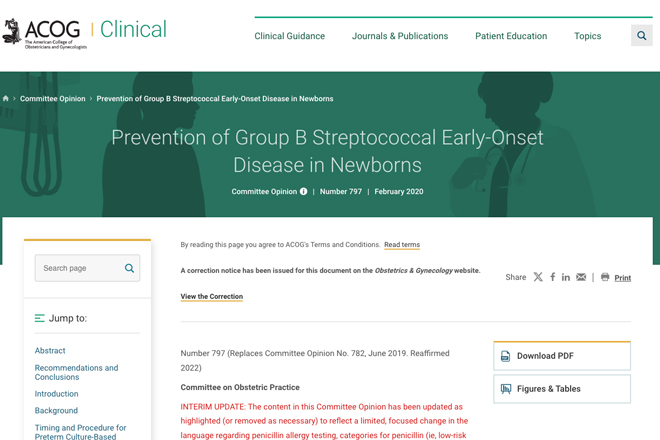660x440 pixels.
Task: Open the Journals & Publications menu
Action: [400, 36]
